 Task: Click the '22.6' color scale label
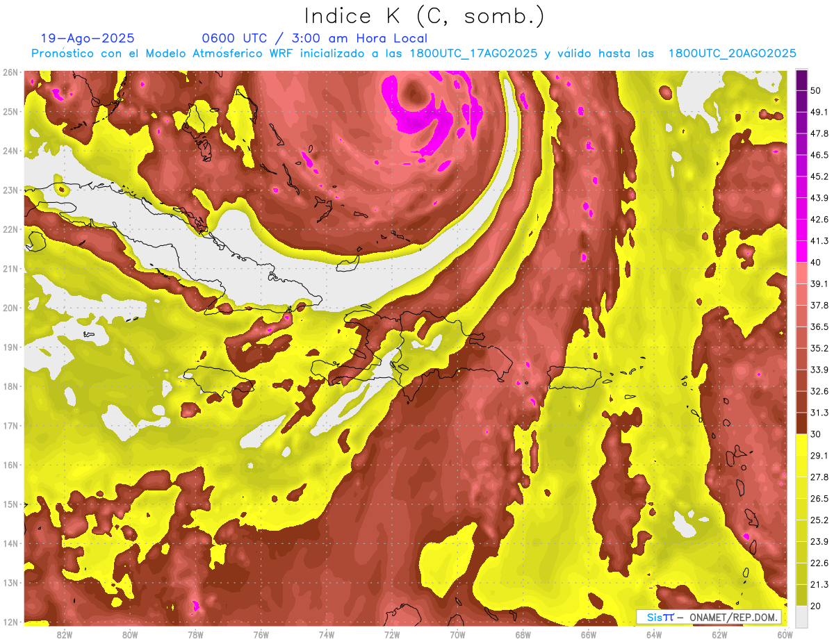tap(819, 563)
